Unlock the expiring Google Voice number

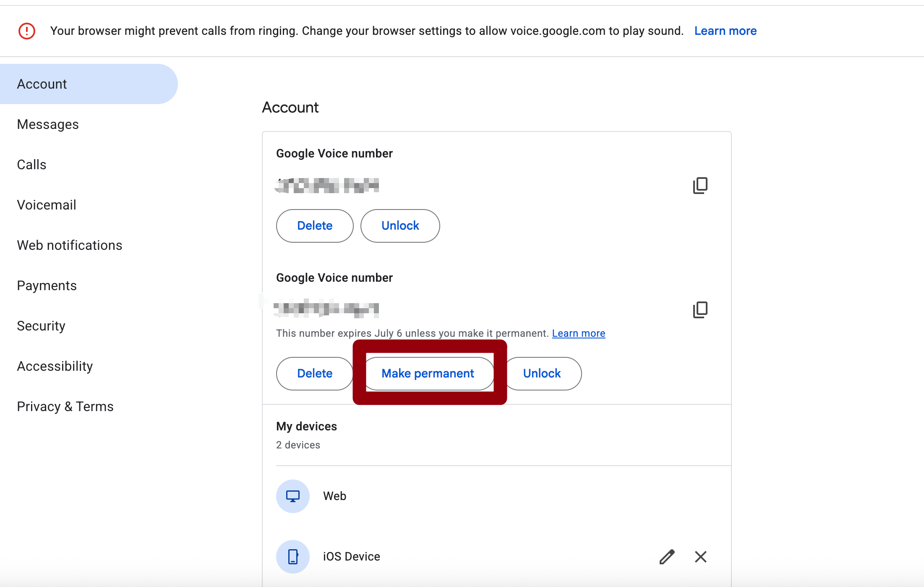[542, 374]
